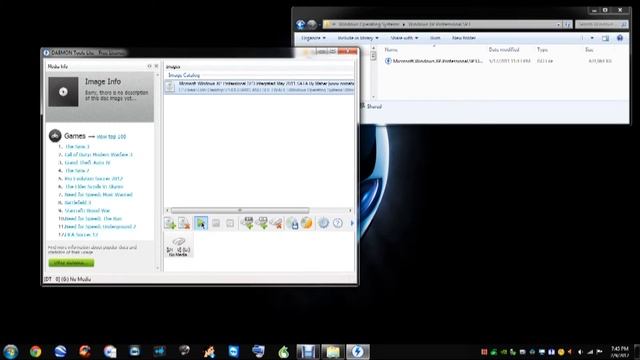This screenshot has height=360, width=640.
Task: Click the disc thumbnail in Image Info
Action: [x=63, y=92]
